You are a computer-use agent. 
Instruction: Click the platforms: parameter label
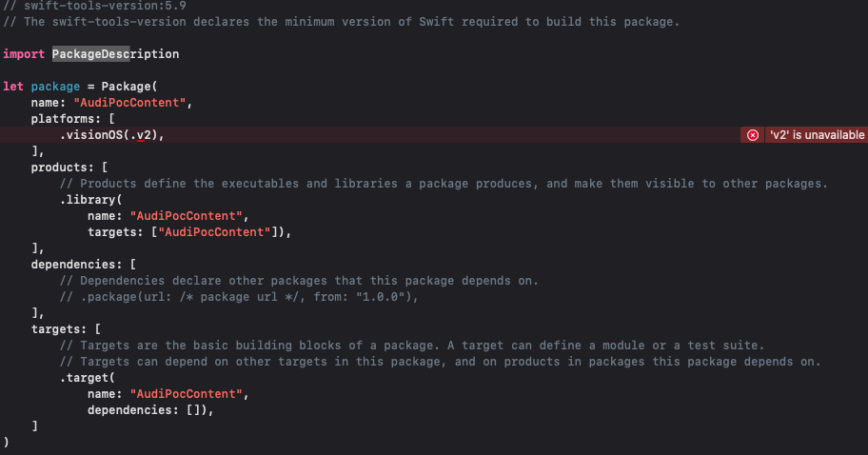click(x=69, y=119)
